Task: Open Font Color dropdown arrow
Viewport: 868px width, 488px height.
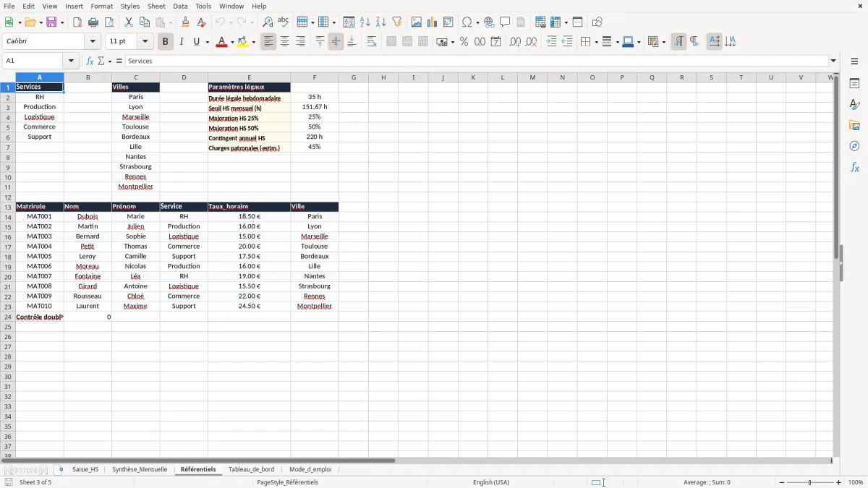Action: pyautogui.click(x=231, y=42)
